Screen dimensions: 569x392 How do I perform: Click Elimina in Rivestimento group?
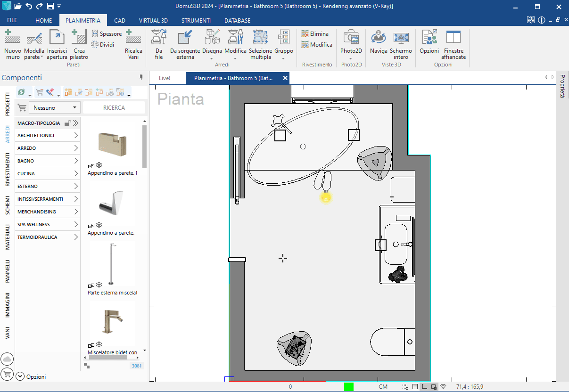315,34
